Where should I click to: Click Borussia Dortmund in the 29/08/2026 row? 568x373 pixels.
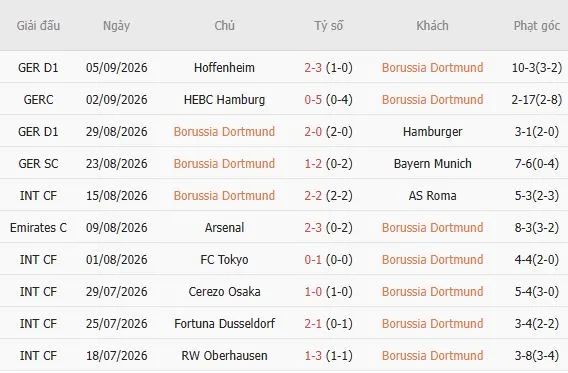pyautogui.click(x=224, y=132)
